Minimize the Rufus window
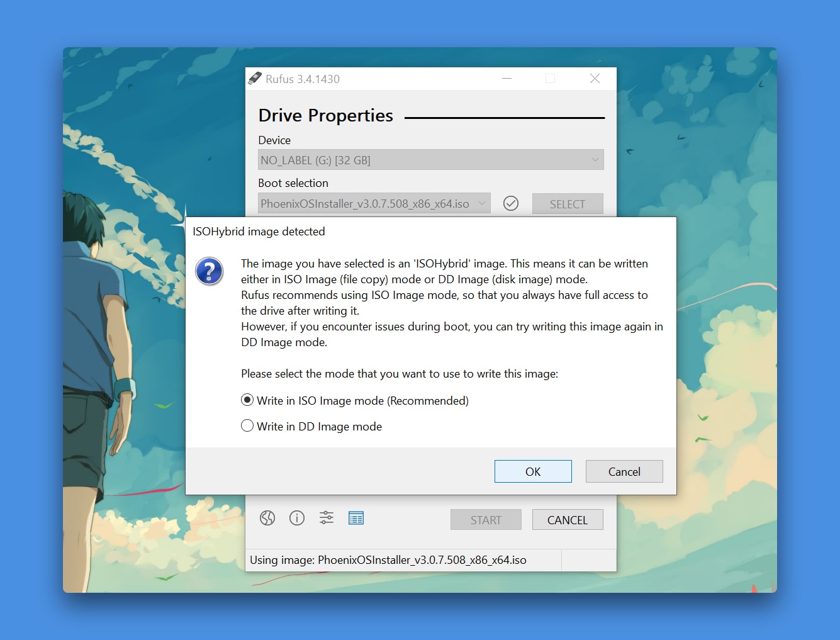The image size is (840, 640). point(507,79)
